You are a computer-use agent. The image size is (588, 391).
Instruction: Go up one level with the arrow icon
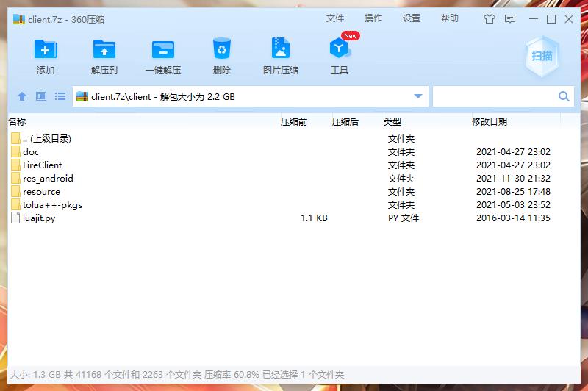(x=22, y=96)
